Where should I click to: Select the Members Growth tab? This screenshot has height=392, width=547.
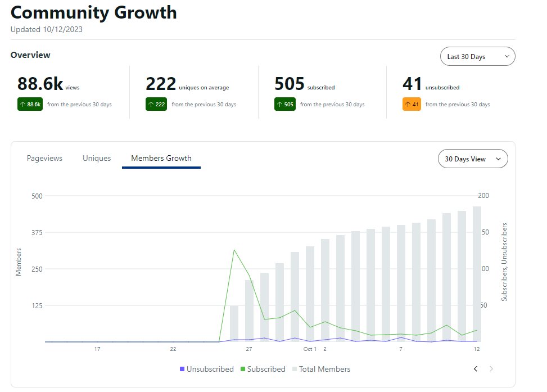[x=161, y=158]
